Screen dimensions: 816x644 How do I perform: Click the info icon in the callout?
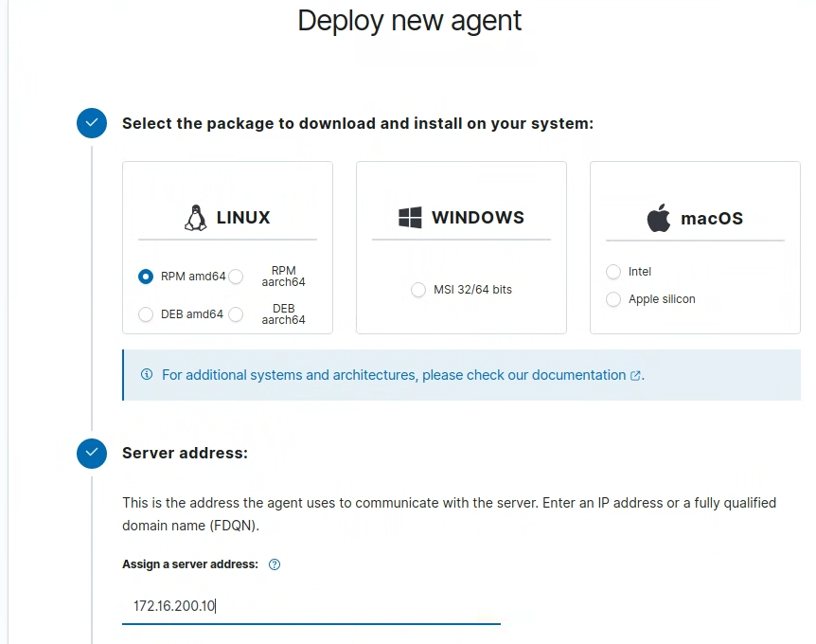pyautogui.click(x=147, y=374)
